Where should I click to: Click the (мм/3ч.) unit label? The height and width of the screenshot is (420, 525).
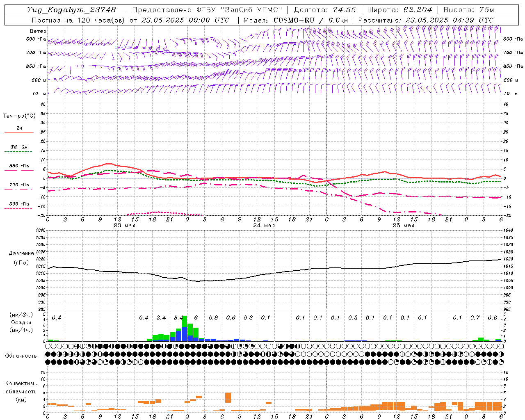coord(21,315)
